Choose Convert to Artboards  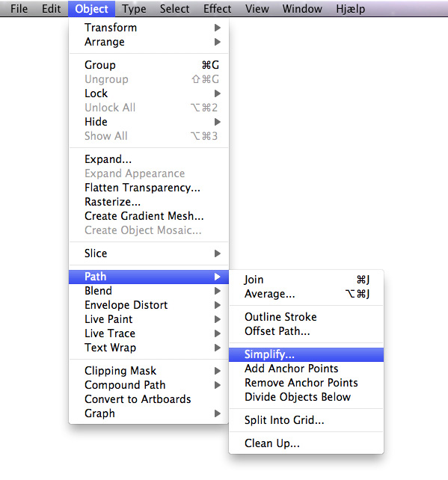tap(149, 399)
